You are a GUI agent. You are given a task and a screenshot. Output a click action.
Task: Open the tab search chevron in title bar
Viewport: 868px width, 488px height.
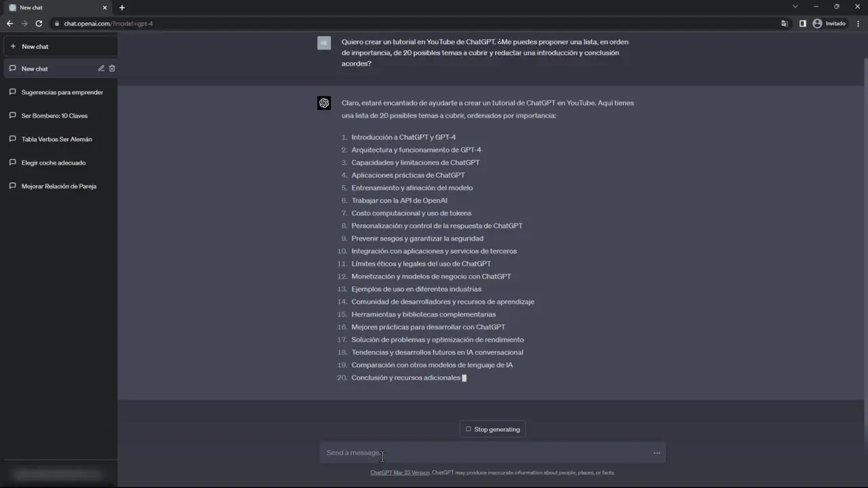[795, 7]
